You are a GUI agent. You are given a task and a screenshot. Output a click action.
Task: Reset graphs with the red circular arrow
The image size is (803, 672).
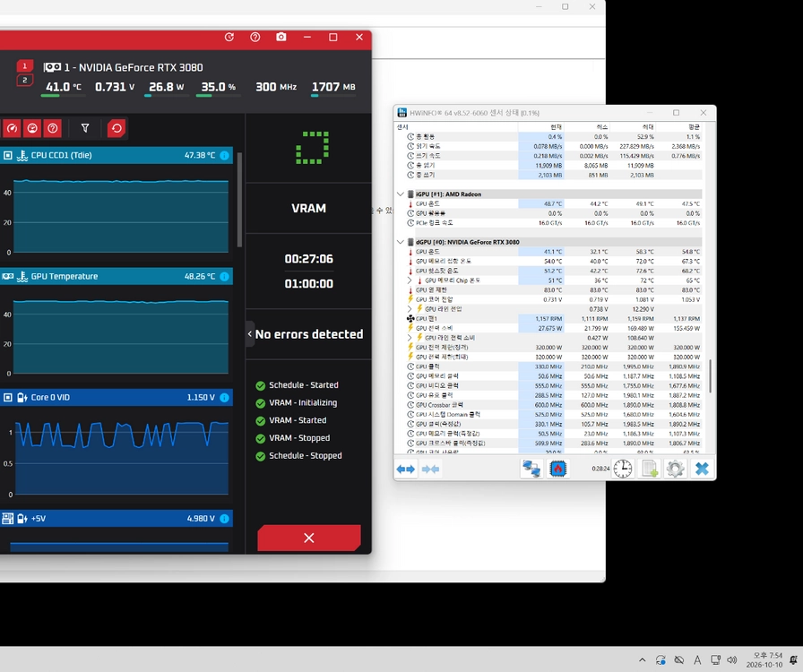(x=117, y=128)
